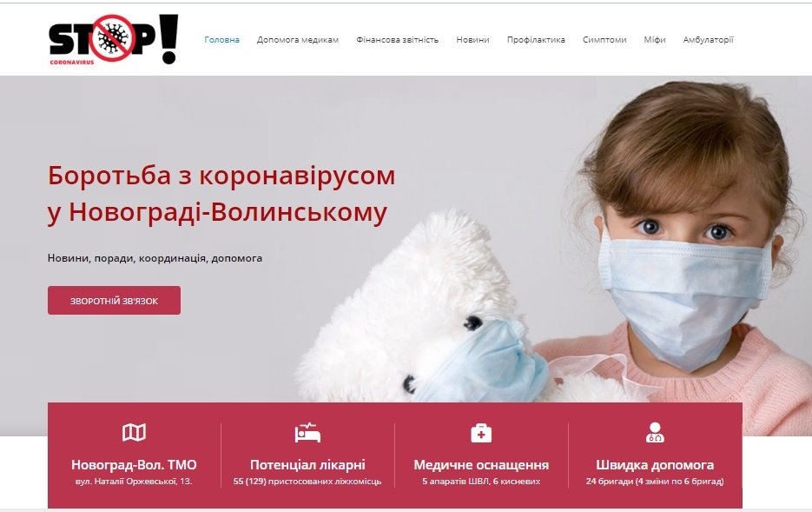Open Амбулаторії from the navigation
The width and height of the screenshot is (812, 512).
pos(708,39)
